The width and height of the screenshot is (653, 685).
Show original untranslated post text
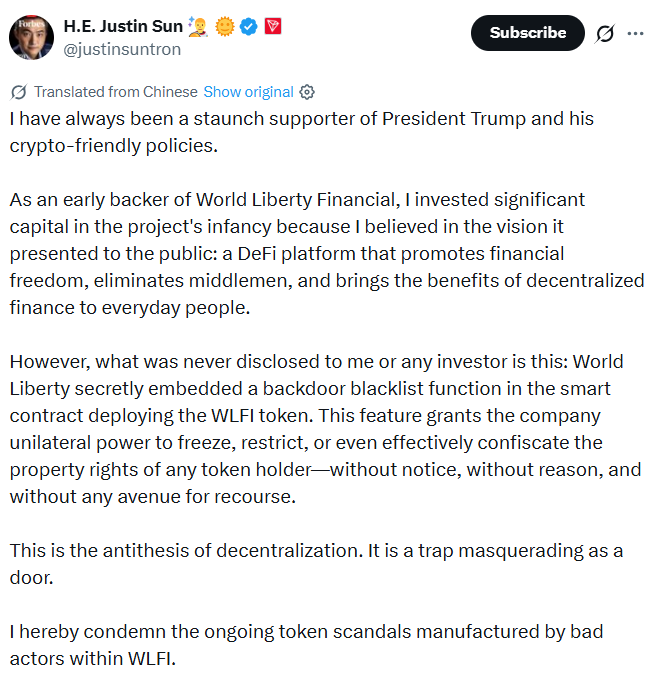point(248,92)
